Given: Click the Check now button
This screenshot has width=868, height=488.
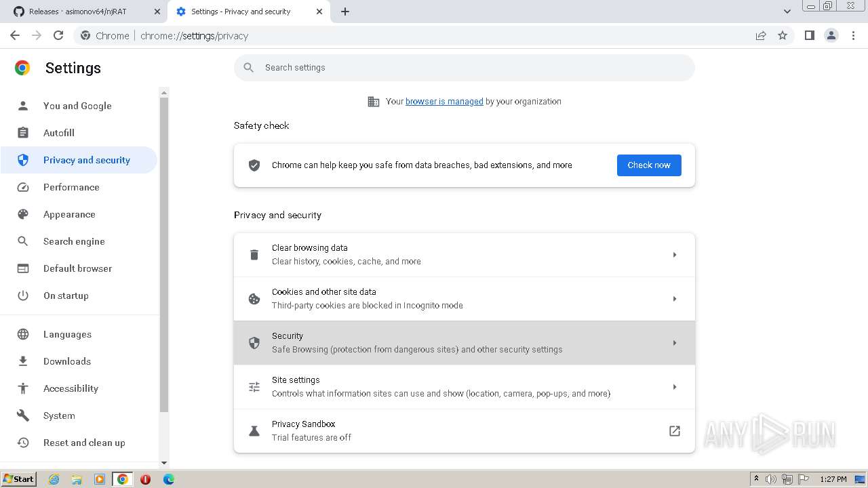Looking at the screenshot, I should point(649,165).
